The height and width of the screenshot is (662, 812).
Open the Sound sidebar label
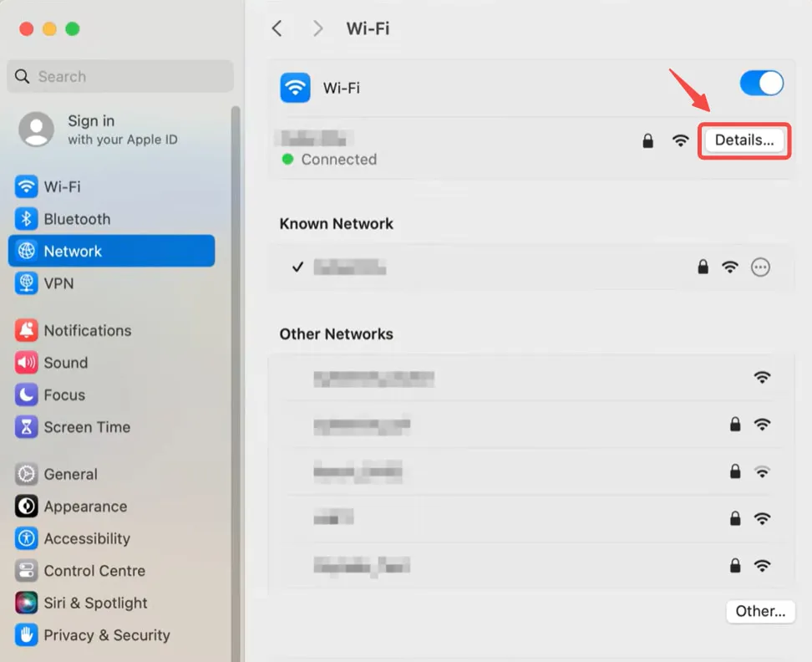pyautogui.click(x=66, y=363)
